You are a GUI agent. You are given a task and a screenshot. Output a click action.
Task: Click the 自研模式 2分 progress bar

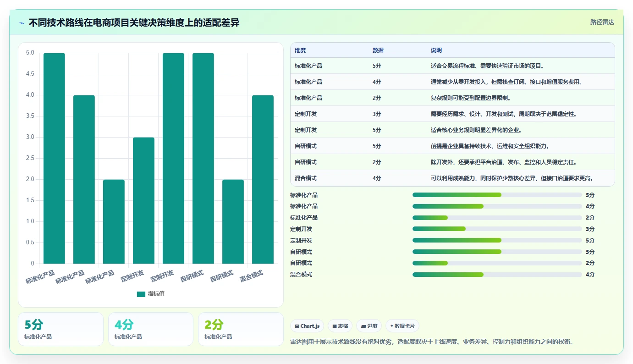[497, 263]
